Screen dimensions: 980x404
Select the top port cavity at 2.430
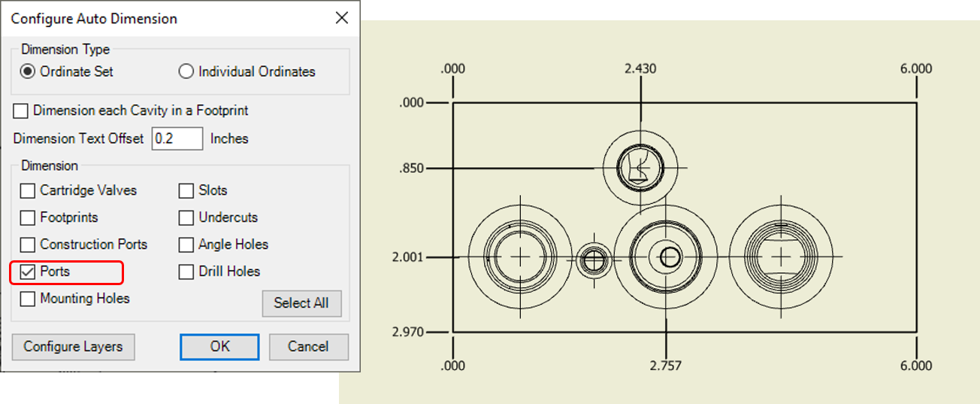click(x=640, y=167)
